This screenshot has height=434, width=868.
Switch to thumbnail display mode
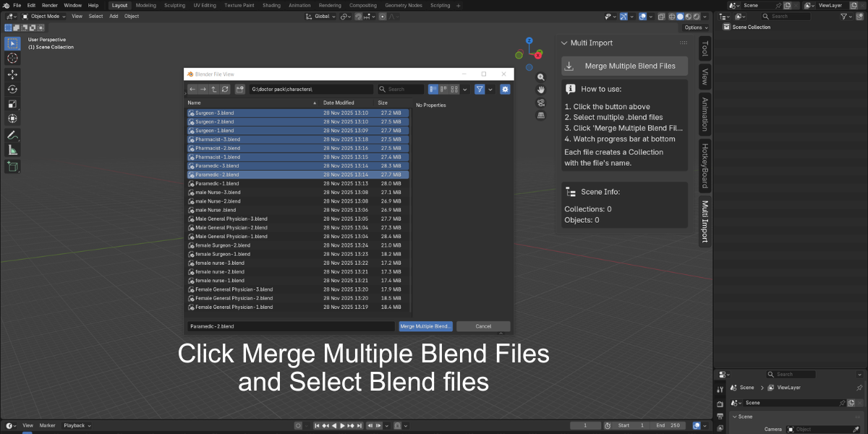point(454,89)
